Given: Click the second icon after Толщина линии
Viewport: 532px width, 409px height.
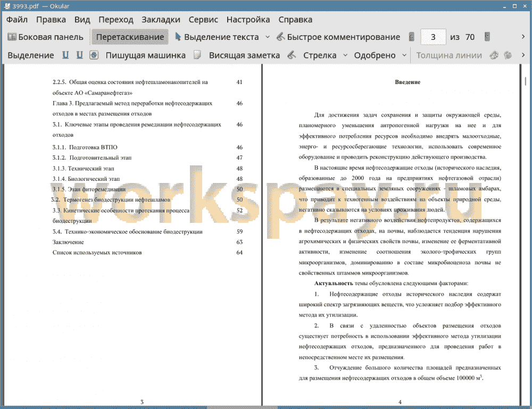Looking at the screenshot, I should [x=508, y=55].
